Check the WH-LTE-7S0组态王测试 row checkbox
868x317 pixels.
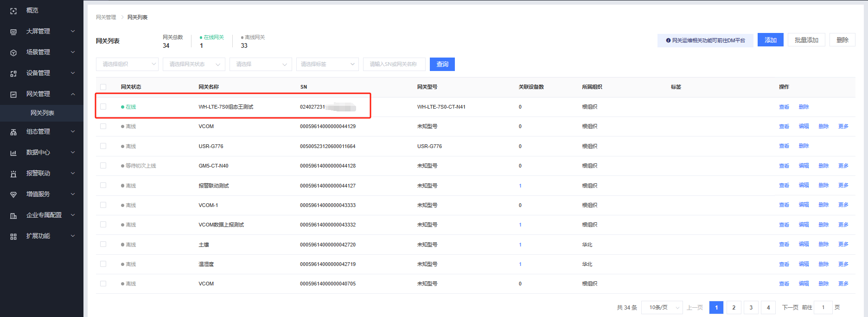pyautogui.click(x=103, y=107)
